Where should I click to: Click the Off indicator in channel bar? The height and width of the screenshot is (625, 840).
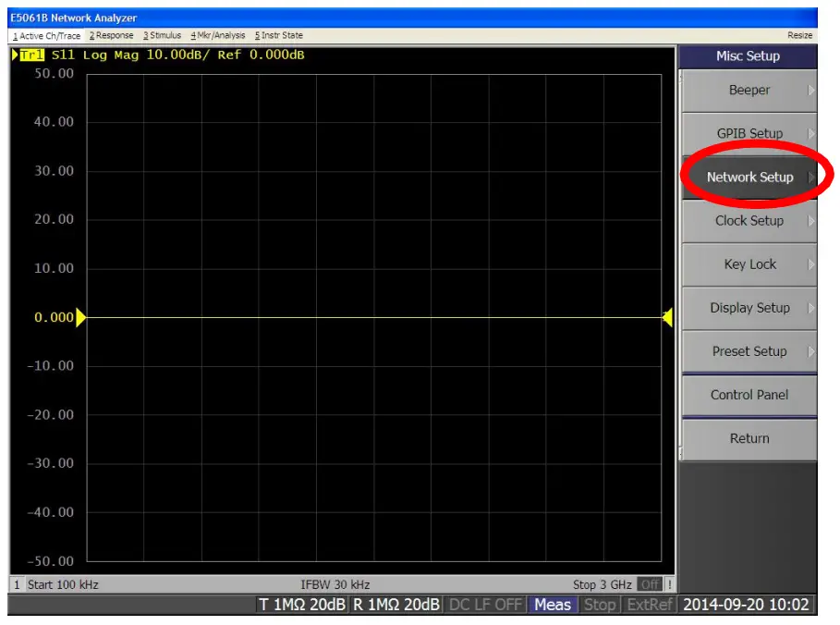650,584
